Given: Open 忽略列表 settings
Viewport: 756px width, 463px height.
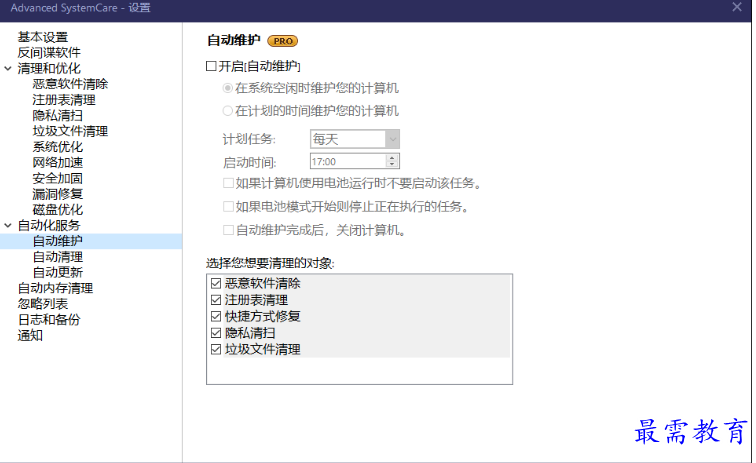Looking at the screenshot, I should click(43, 304).
